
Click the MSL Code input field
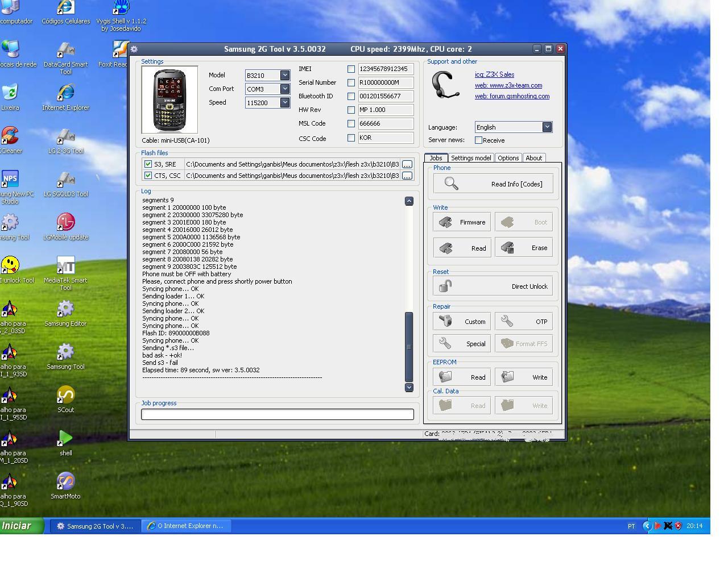point(386,123)
